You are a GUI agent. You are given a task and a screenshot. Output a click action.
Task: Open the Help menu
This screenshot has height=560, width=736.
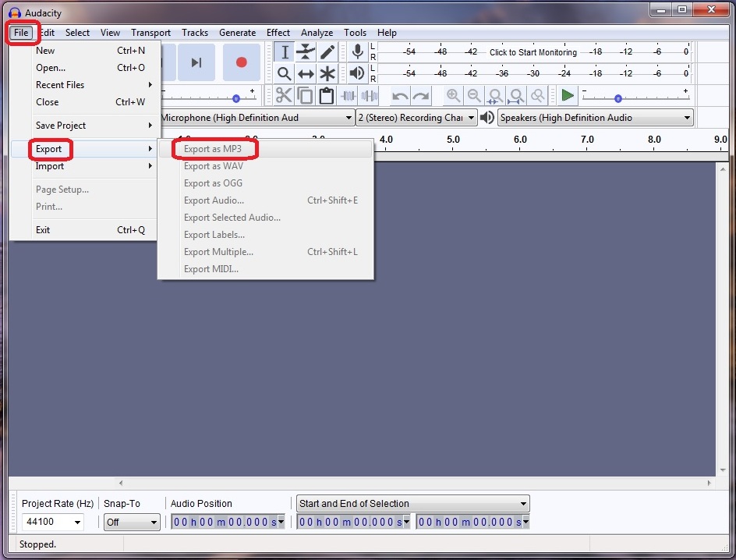coord(387,33)
